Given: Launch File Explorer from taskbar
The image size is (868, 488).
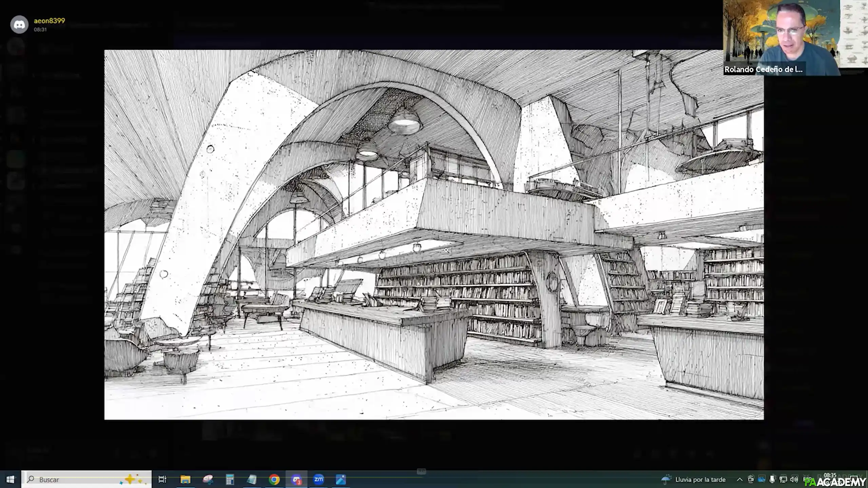Looking at the screenshot, I should (185, 479).
